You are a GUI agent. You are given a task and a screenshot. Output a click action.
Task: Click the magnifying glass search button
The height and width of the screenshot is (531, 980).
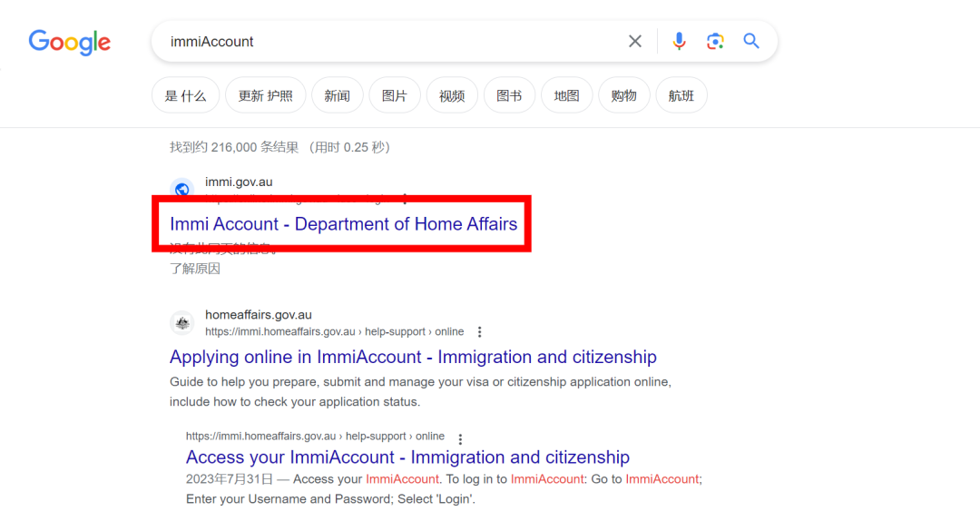751,41
